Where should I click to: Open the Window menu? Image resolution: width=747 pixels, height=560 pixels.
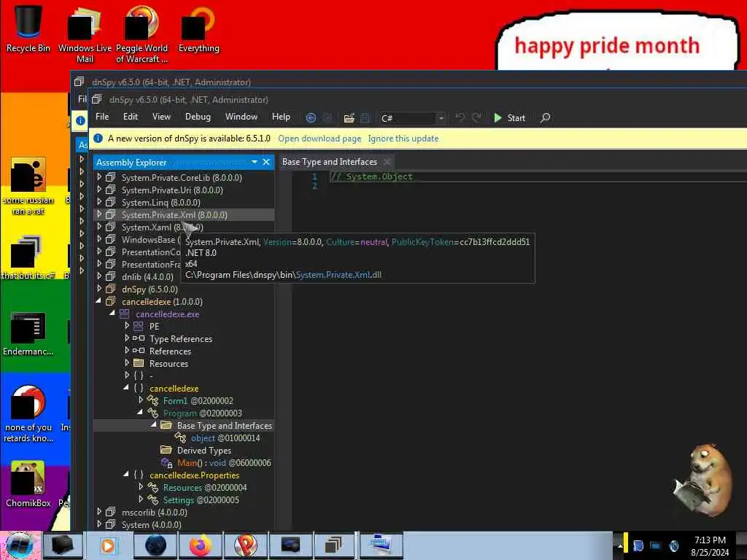[x=241, y=117]
